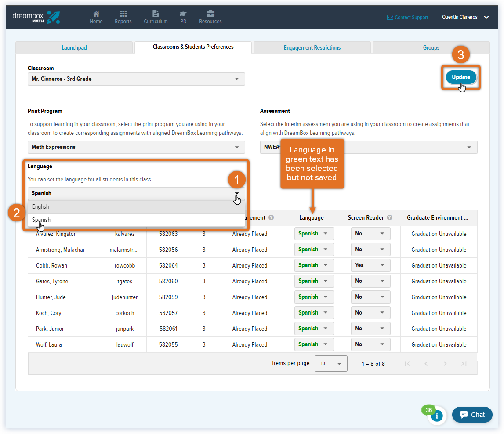Open the Classroom dropdown
Viewport: 504px width, 434px height.
pos(136,79)
